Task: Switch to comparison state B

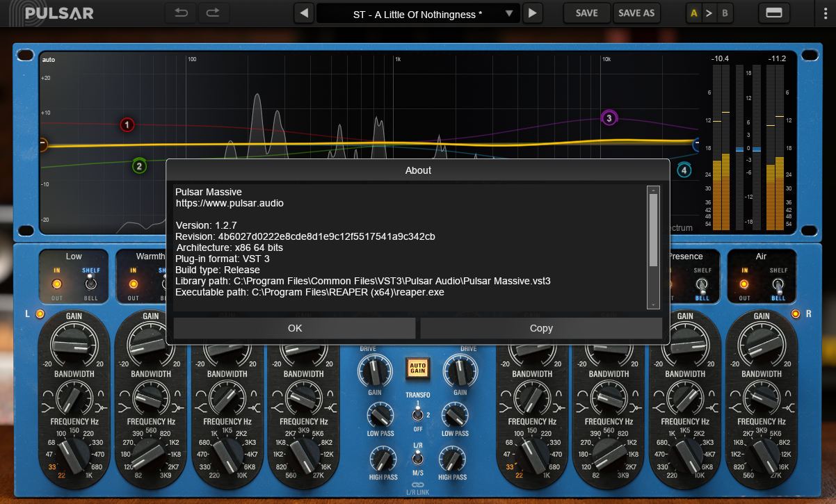Action: (x=725, y=13)
